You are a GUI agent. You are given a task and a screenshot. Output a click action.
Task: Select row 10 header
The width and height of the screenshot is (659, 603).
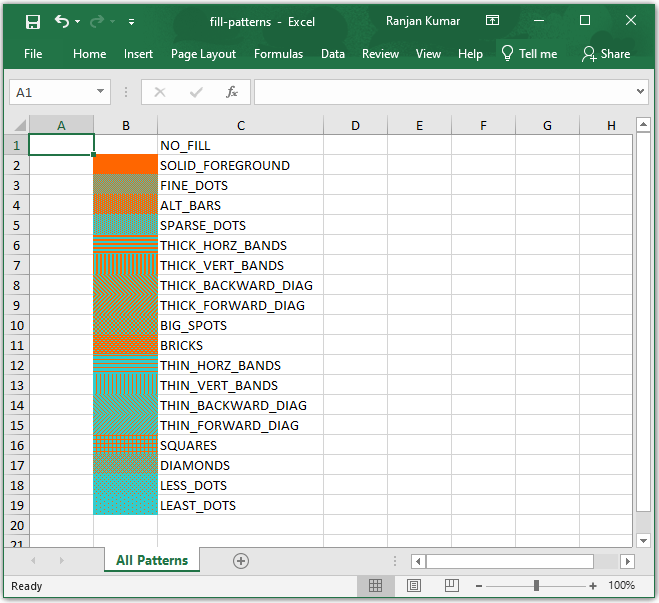(17, 325)
